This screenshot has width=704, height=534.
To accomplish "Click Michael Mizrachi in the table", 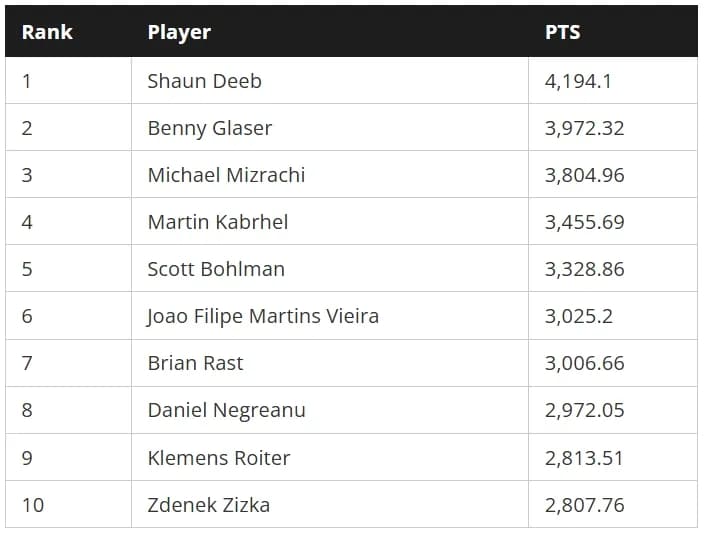I will (x=226, y=175).
